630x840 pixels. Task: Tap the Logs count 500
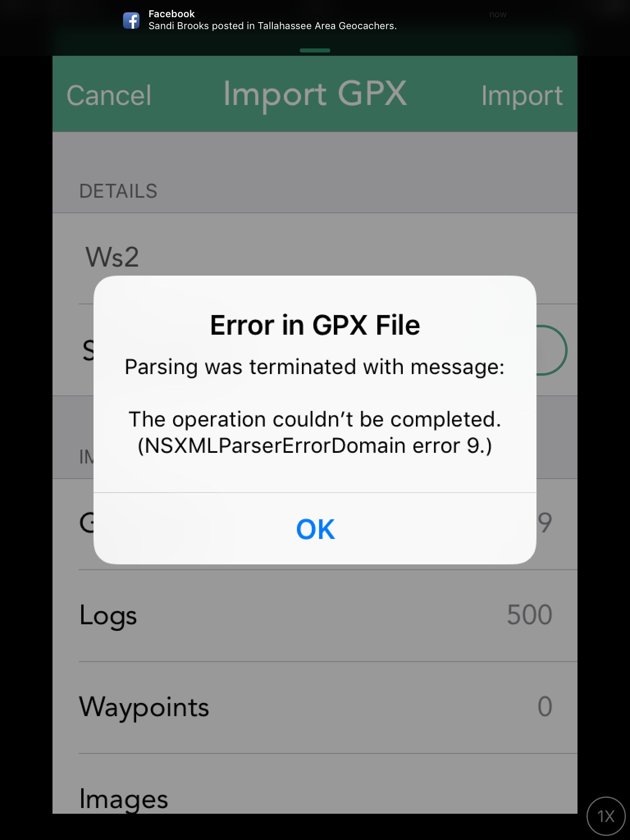click(530, 615)
